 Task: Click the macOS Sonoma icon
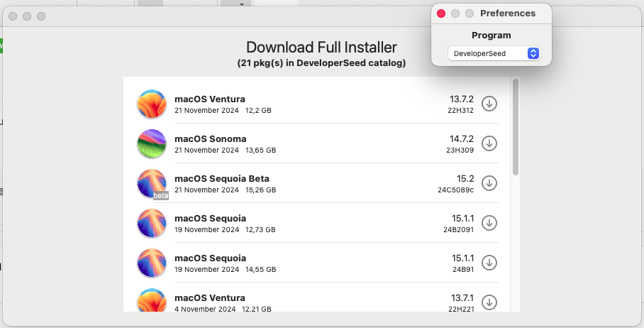tap(152, 144)
